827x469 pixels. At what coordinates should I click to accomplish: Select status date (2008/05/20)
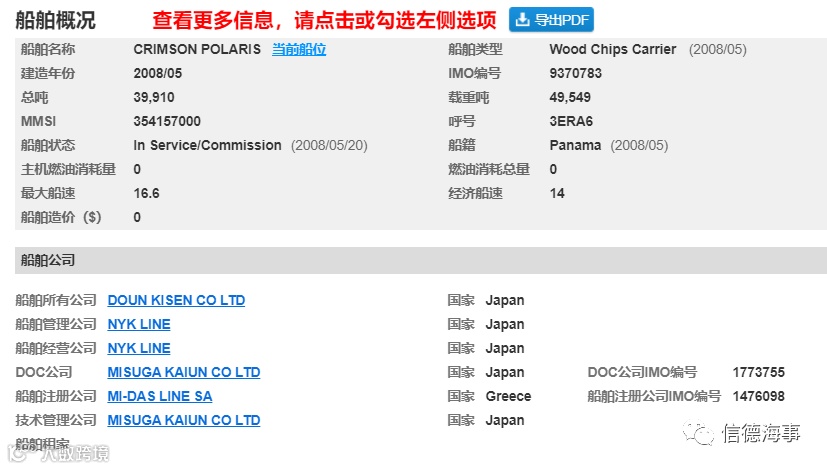[329, 145]
